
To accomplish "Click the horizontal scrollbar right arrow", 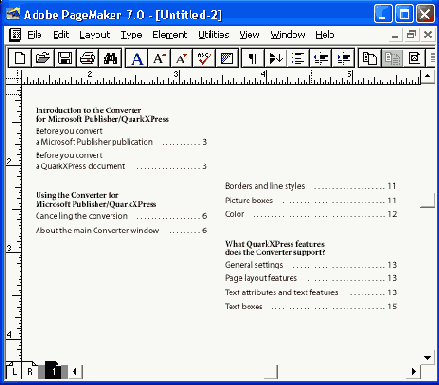I will pyautogui.click(x=414, y=371).
